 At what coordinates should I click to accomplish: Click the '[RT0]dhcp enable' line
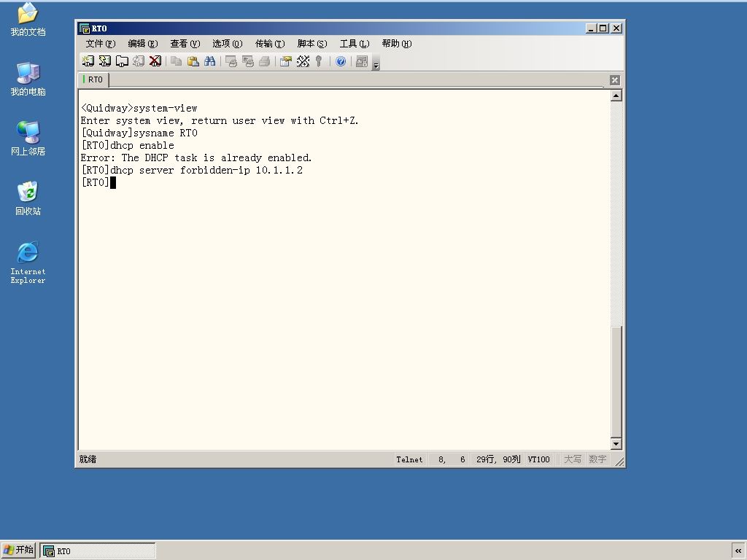click(128, 145)
